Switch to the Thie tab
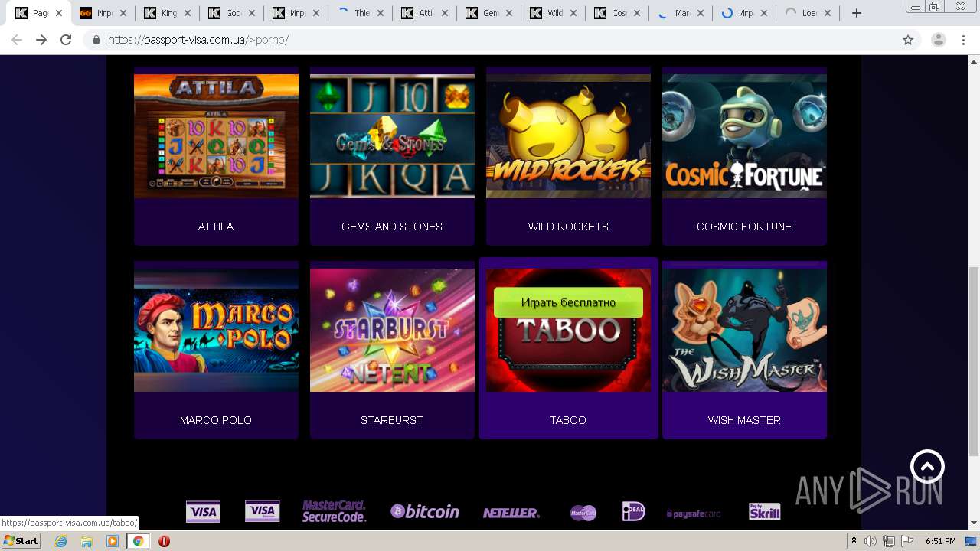Image resolution: width=980 pixels, height=551 pixels. [361, 13]
